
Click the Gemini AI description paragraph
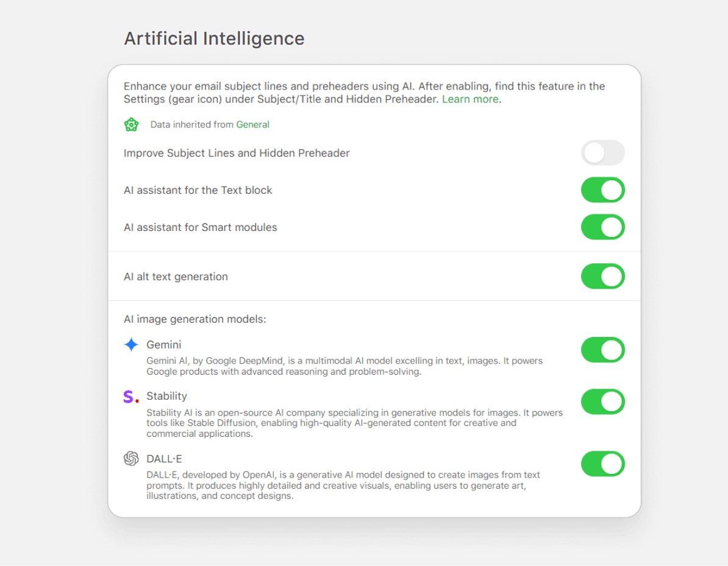point(344,366)
